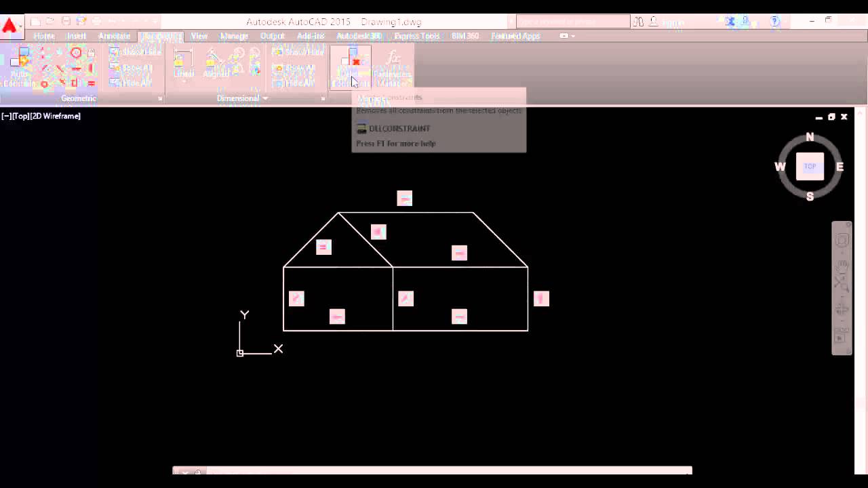
Task: Select the Parallel constraint icon
Action: [x=44, y=68]
